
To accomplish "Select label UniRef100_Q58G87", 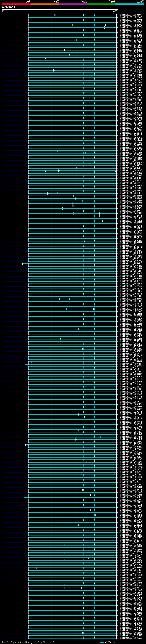I will (x=131, y=128).
